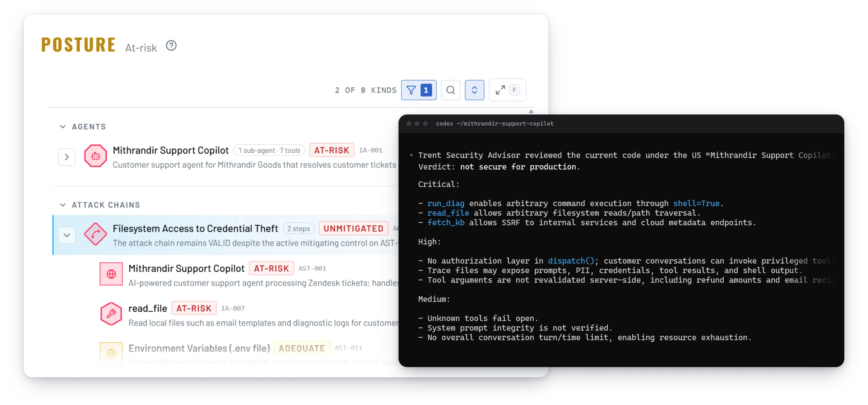Click fetch_kb in the codex terminal
The image size is (868, 405).
(x=446, y=223)
